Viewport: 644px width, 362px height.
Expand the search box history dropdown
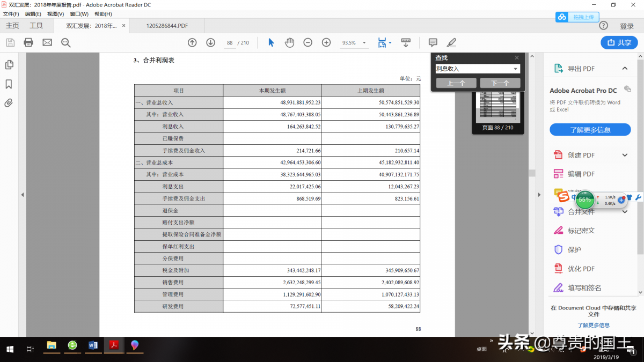pyautogui.click(x=516, y=69)
